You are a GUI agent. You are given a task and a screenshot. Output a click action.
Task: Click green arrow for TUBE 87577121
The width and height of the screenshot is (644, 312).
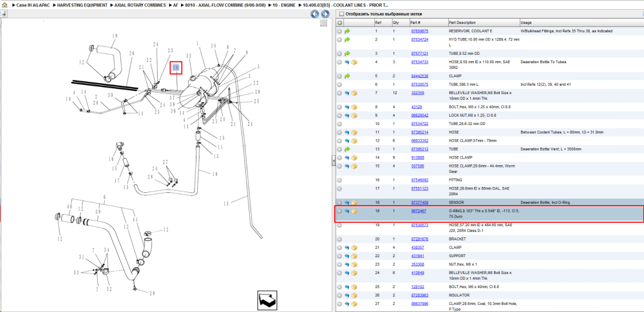click(x=348, y=54)
